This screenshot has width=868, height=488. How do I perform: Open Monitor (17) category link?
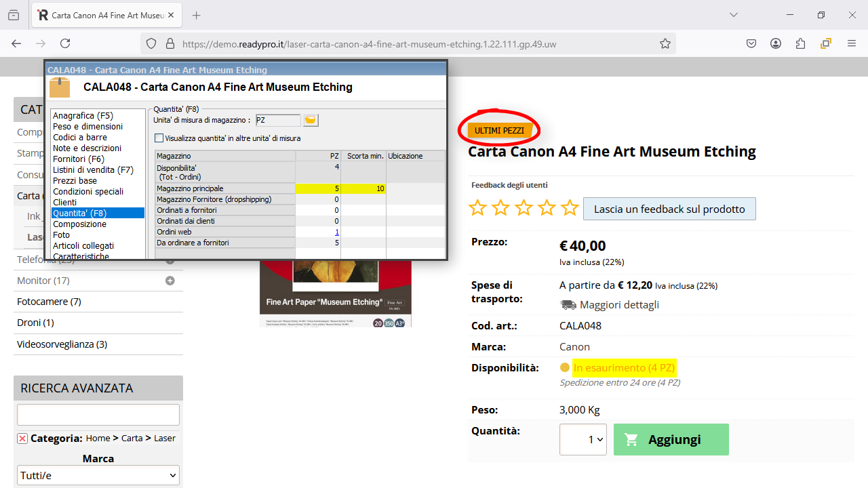pos(43,281)
